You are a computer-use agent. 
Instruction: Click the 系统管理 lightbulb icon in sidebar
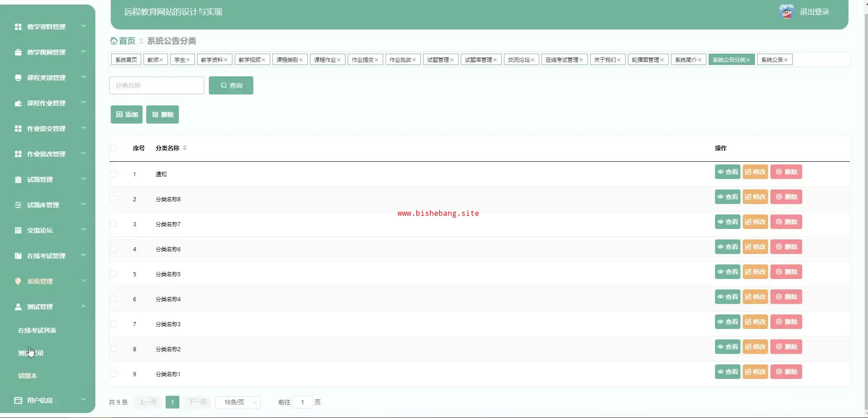coord(18,281)
